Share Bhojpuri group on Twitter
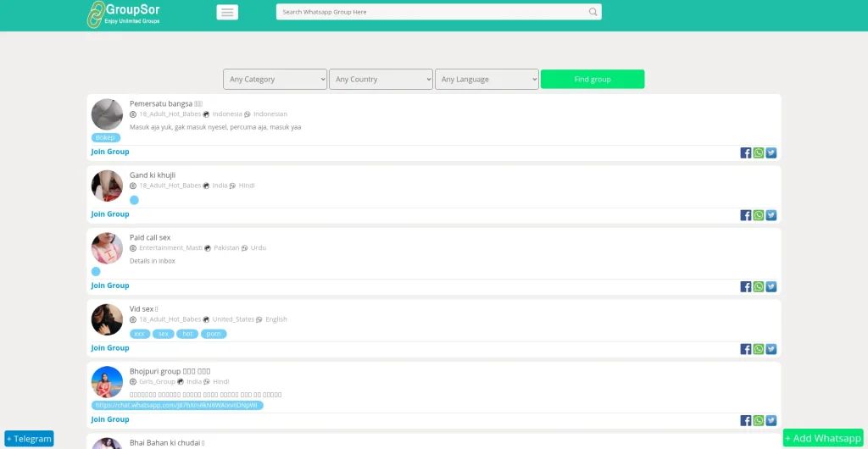 (x=771, y=420)
